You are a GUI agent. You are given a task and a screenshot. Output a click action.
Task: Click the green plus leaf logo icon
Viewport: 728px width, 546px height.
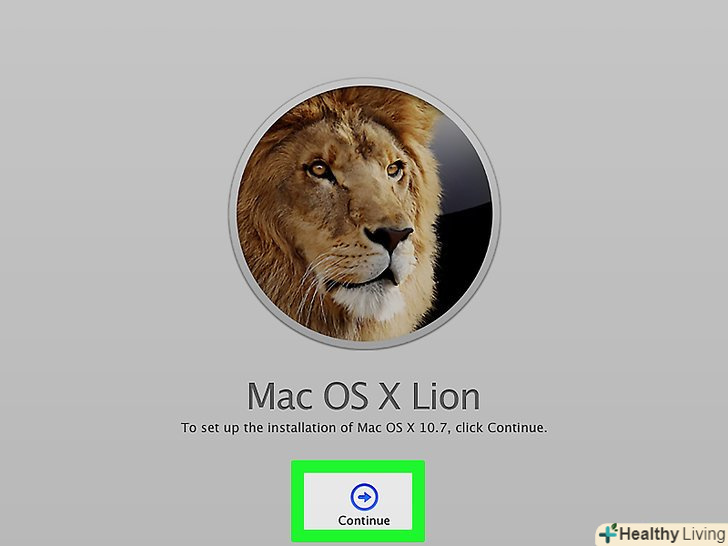point(608,533)
